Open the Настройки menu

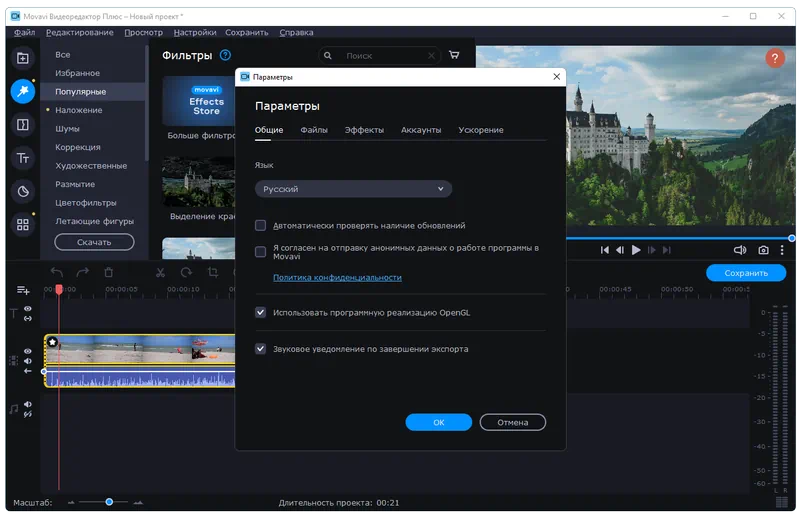click(x=194, y=33)
